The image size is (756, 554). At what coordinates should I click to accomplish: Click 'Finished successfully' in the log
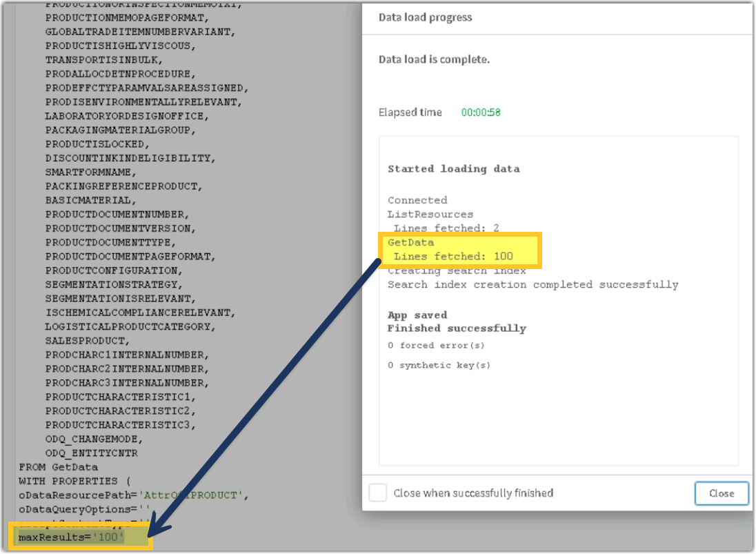click(x=457, y=328)
